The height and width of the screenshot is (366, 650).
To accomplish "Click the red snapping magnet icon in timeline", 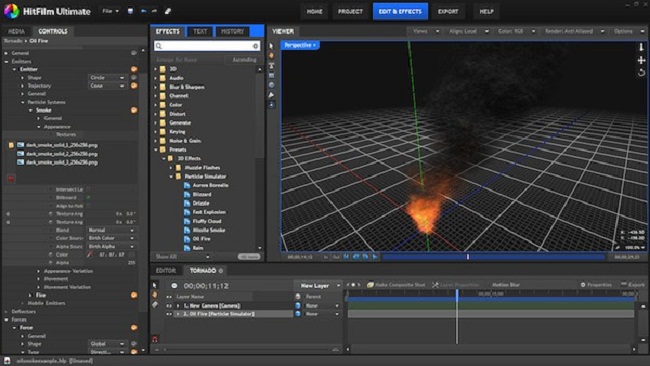I will (x=155, y=339).
